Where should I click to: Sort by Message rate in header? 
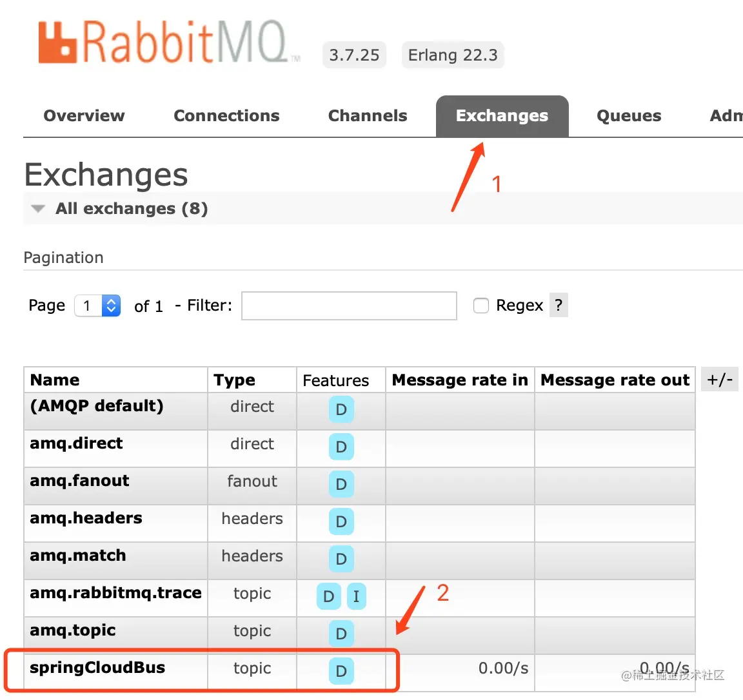(460, 380)
